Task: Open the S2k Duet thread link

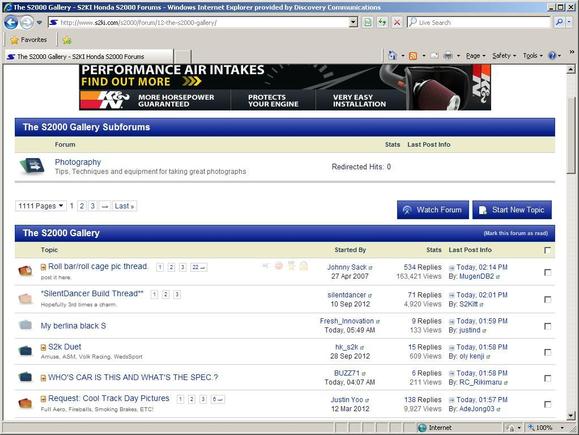Action: point(65,347)
